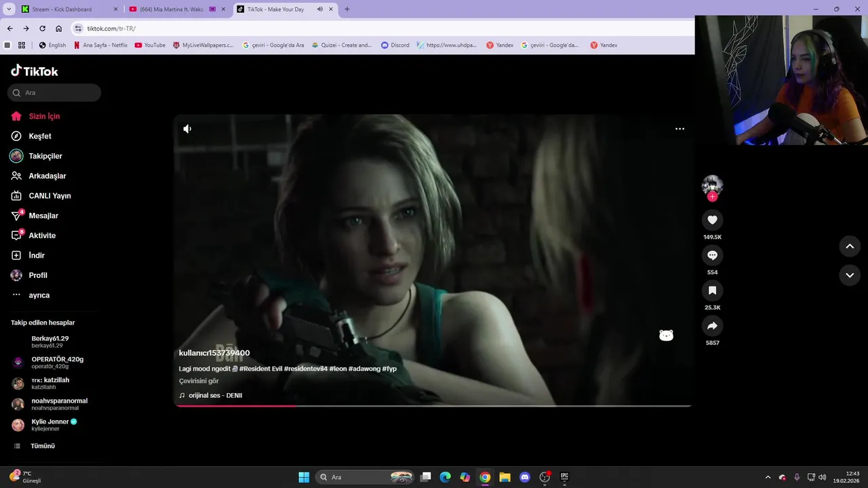
Task: Open the browser apps grid icon
Action: coord(22,45)
